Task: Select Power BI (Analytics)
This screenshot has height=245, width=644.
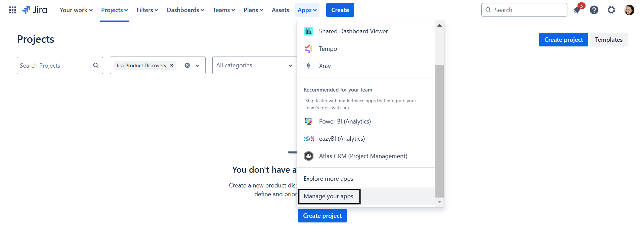Action: (366, 121)
